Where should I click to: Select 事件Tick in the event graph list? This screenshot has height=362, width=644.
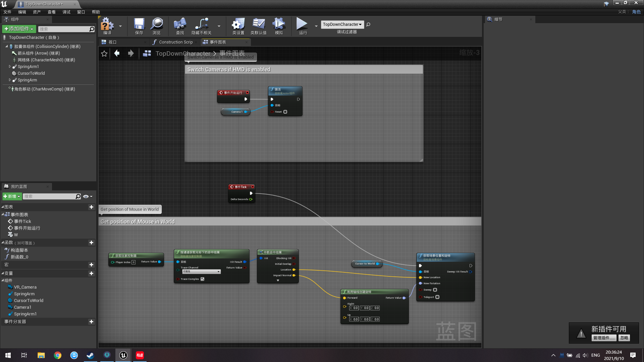pyautogui.click(x=22, y=222)
